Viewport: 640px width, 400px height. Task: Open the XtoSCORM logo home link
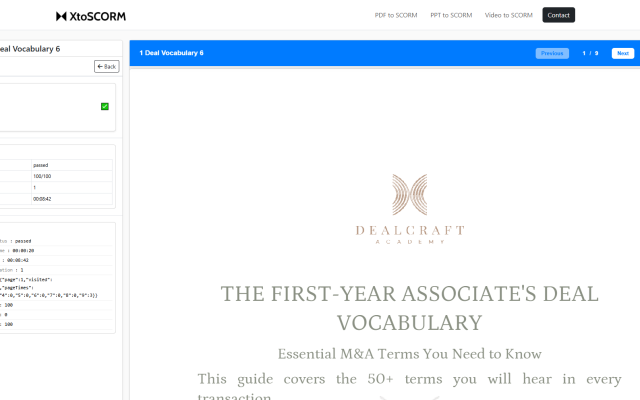pyautogui.click(x=91, y=16)
